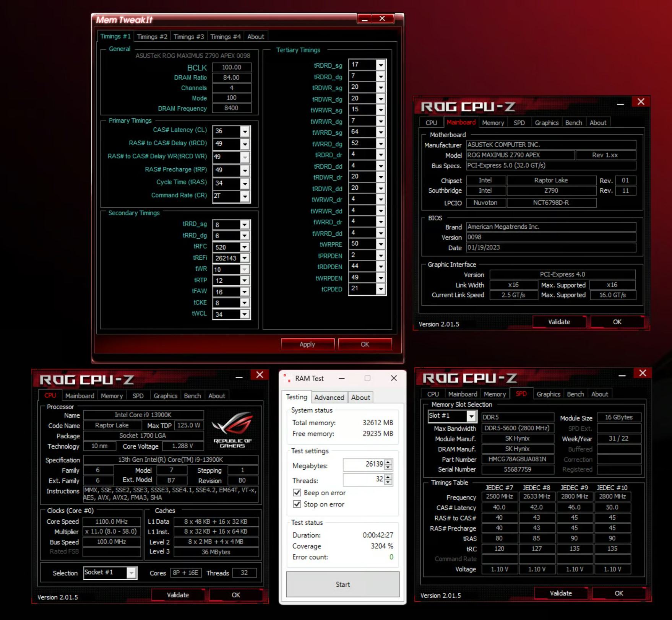Click Apply in Mem TweakIt
The image size is (672, 620).
pyautogui.click(x=307, y=344)
